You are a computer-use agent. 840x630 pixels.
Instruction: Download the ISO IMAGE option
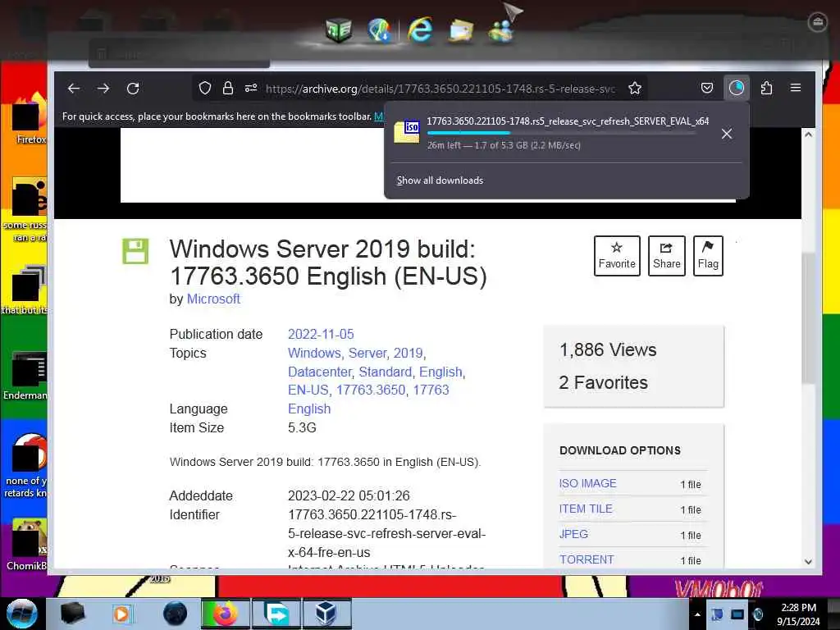coord(587,483)
